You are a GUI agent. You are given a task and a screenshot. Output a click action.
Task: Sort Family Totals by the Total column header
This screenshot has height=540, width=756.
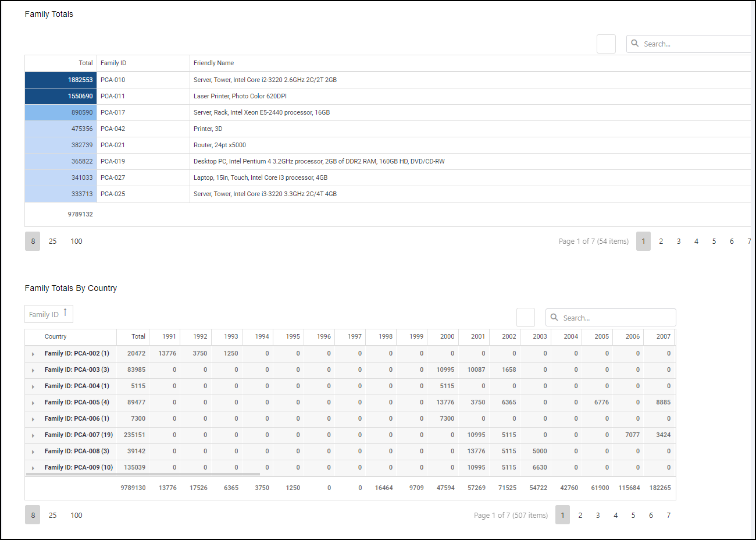(85, 63)
